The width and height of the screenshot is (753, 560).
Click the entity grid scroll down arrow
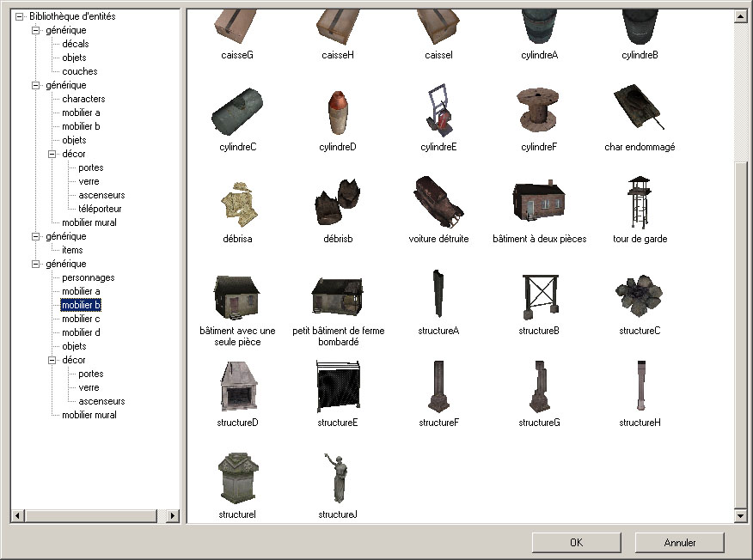[740, 516]
